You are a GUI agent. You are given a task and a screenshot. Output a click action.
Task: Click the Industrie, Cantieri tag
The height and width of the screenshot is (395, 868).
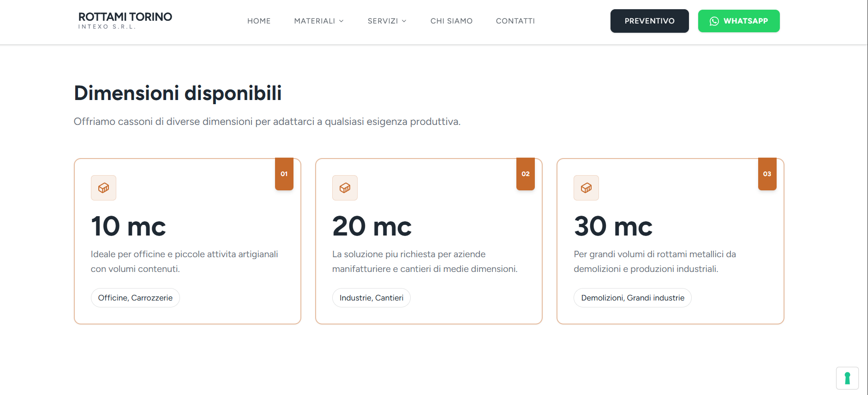pyautogui.click(x=371, y=298)
